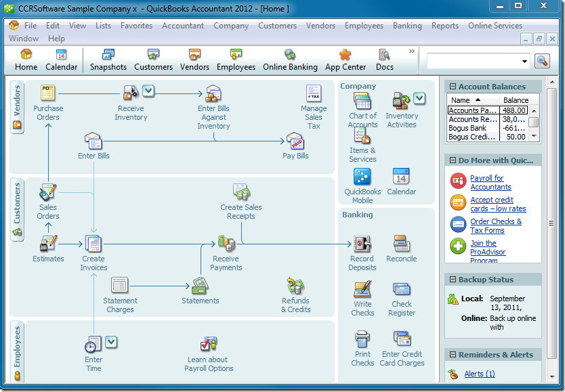
Task: Click the Inventory Activities icon
Action: coord(402,101)
